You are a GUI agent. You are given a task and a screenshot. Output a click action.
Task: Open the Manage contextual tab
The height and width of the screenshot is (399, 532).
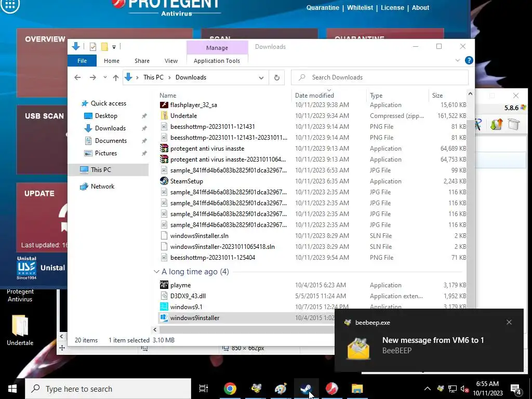(x=217, y=48)
